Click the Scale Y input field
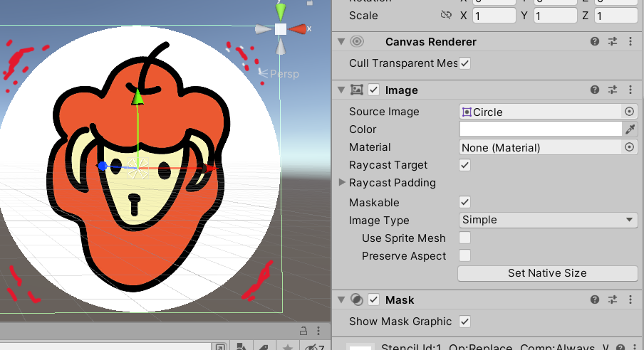This screenshot has width=644, height=350. pos(555,16)
